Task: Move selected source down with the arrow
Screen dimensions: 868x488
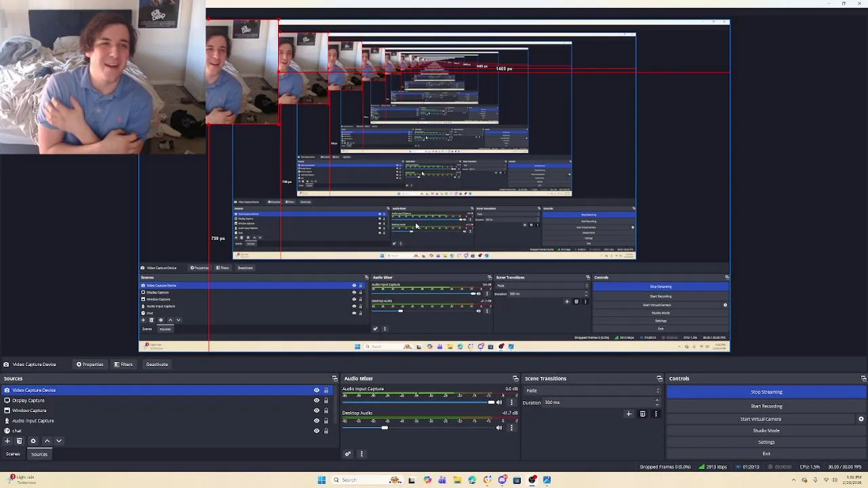Action: click(59, 441)
